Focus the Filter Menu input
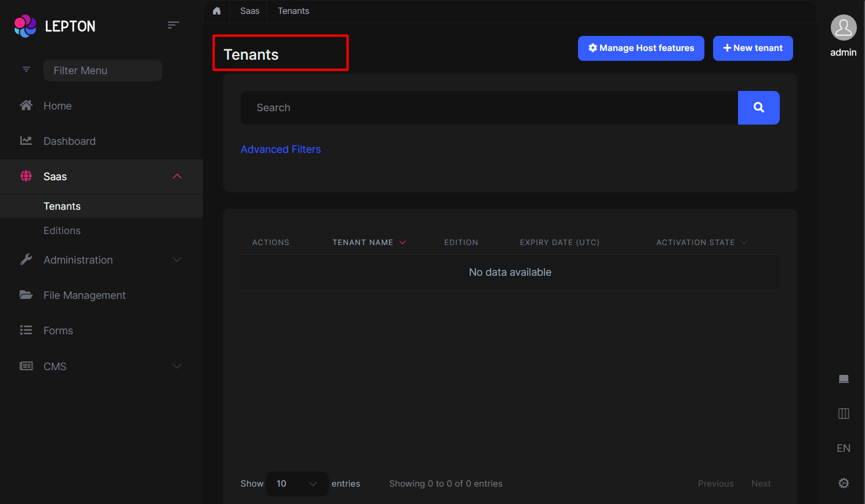This screenshot has height=504, width=865. click(x=103, y=70)
